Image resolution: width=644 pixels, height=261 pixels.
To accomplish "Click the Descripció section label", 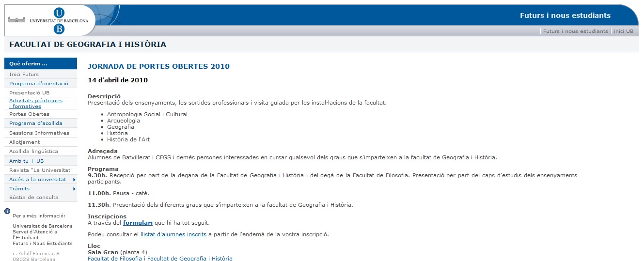I will (104, 96).
